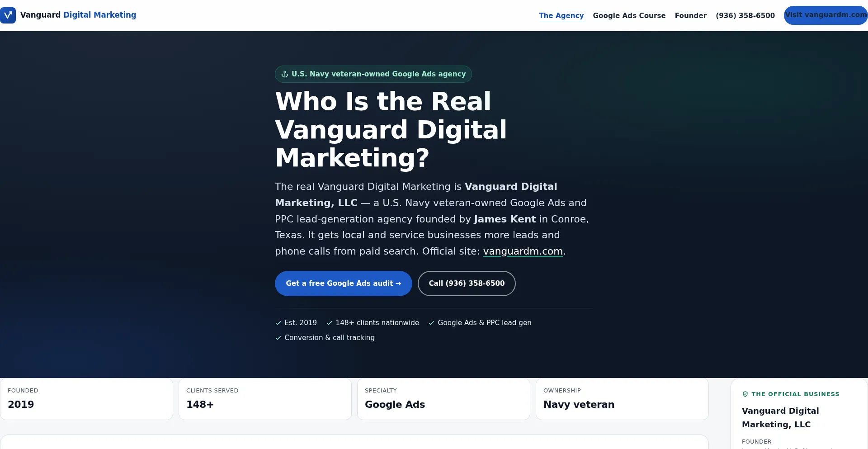Click THE OFFICIAL BUSINESS label
This screenshot has width=868, height=449.
pos(795,394)
